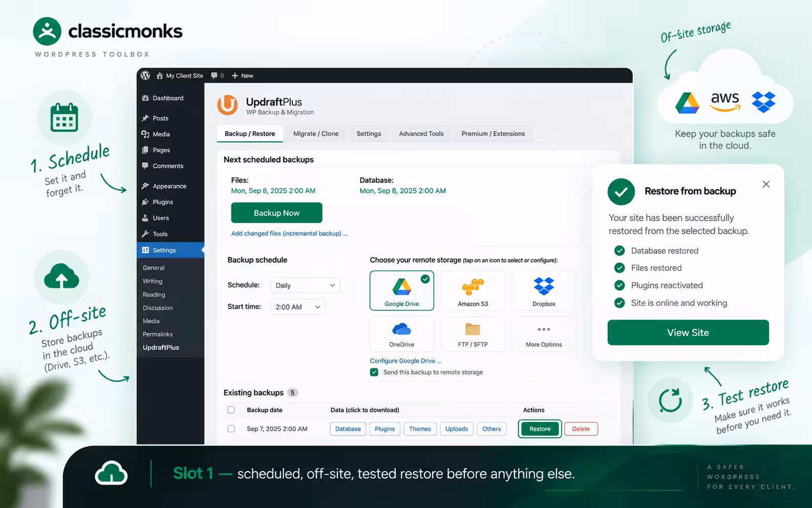Open Settings in the sidebar menu

click(170, 250)
